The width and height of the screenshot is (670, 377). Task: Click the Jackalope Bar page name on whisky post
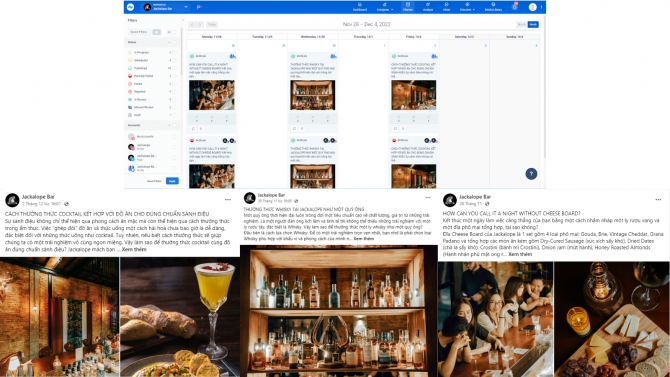(x=271, y=195)
